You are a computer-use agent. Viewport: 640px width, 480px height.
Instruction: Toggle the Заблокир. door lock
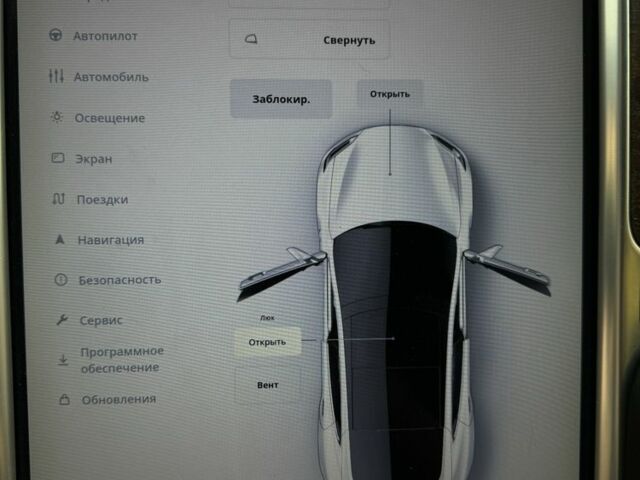point(280,100)
